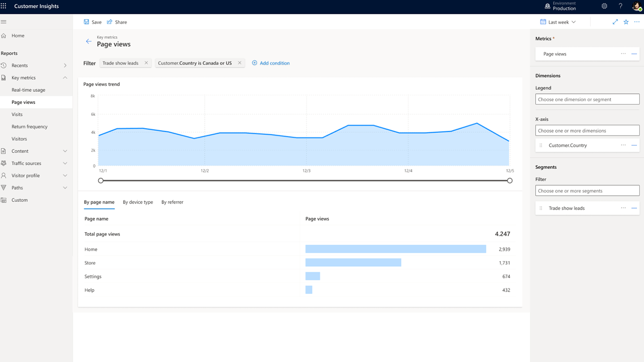Open the top-right more options ellipsis

(637, 22)
